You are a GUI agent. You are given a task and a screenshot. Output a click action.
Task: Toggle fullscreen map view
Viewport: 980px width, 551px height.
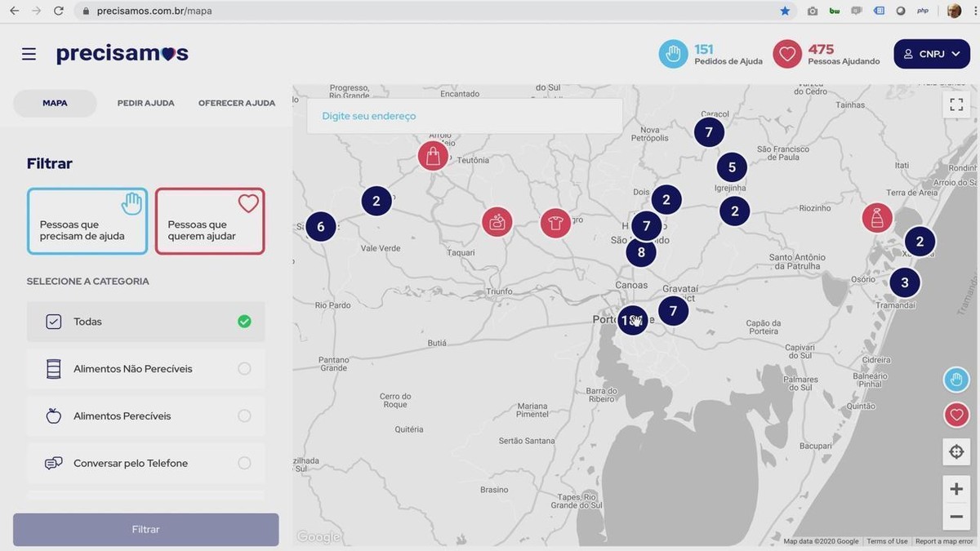point(956,104)
